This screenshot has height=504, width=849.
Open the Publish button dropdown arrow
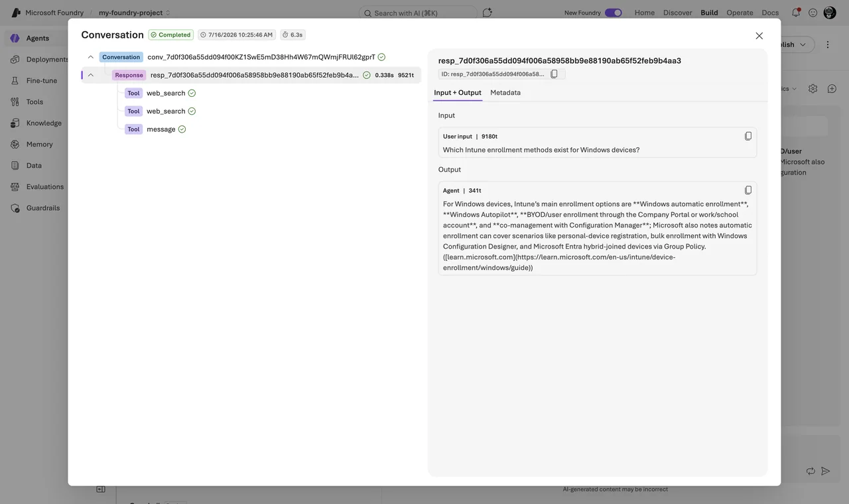[803, 44]
